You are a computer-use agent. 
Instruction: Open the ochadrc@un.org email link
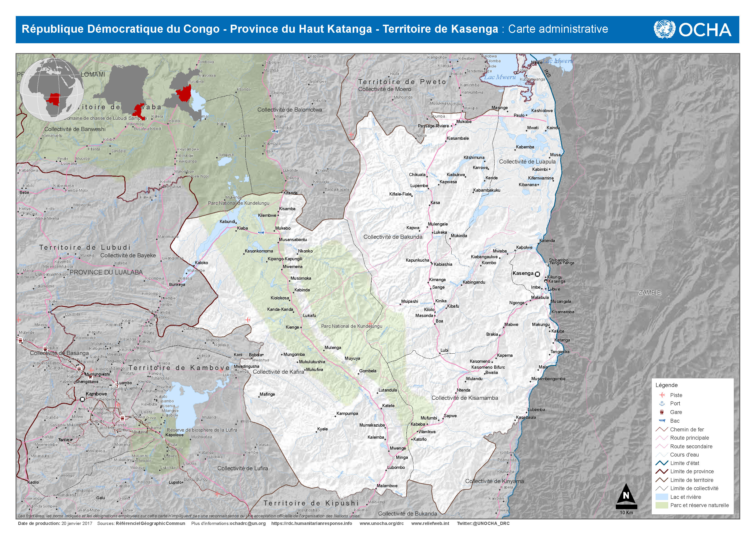click(248, 524)
